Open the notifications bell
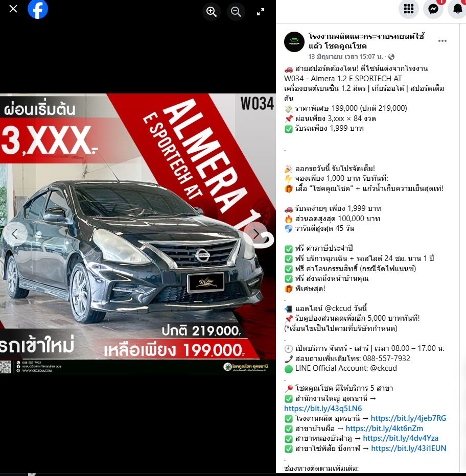Viewport: 466px width, 476px height. [457, 9]
